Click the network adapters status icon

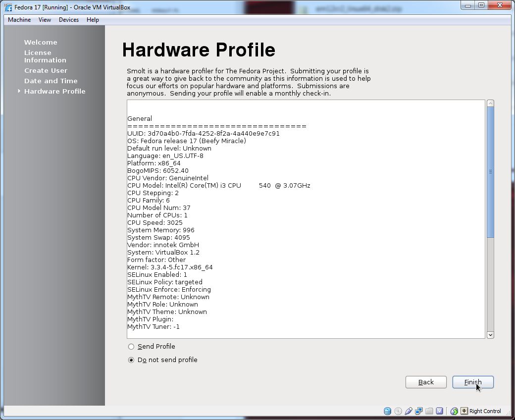[419, 411]
